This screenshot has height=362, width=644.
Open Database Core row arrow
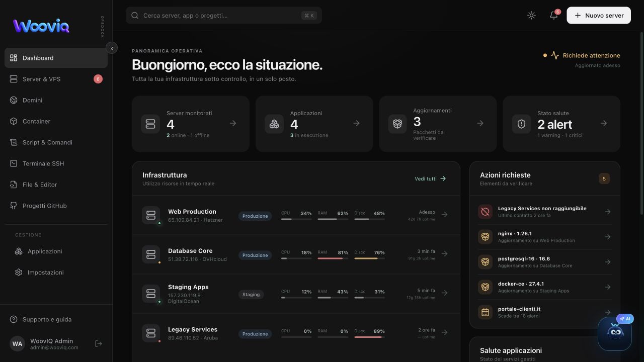click(444, 254)
